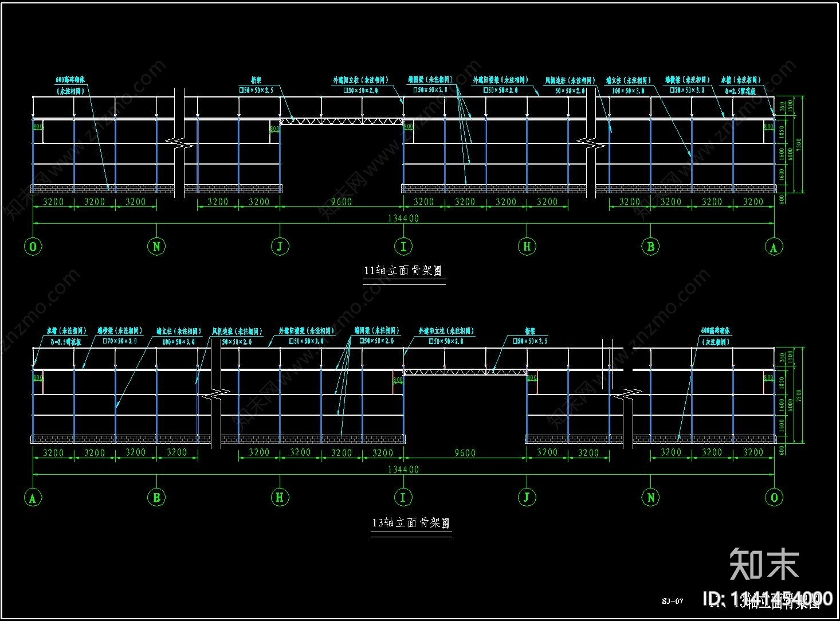This screenshot has height=621, width=840.
Task: Select the 9600 dimension in the 11轴 elevation
Action: (342, 201)
